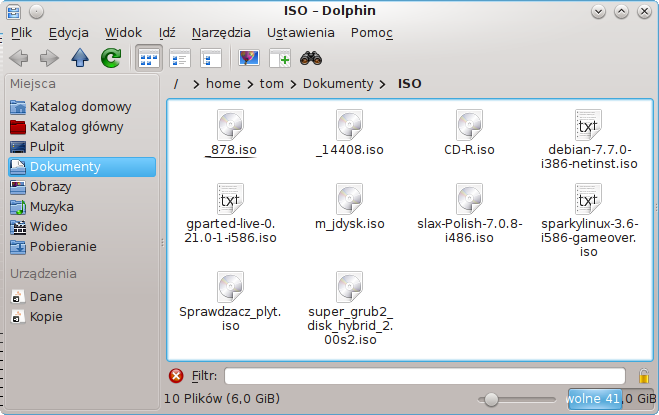Expand the arrow before ISO in breadcrumb
Screen dimensions: 659x415
pyautogui.click(x=387, y=84)
